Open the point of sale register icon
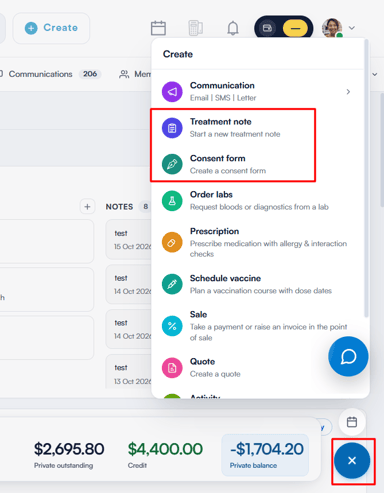The height and width of the screenshot is (493, 384). [x=195, y=28]
